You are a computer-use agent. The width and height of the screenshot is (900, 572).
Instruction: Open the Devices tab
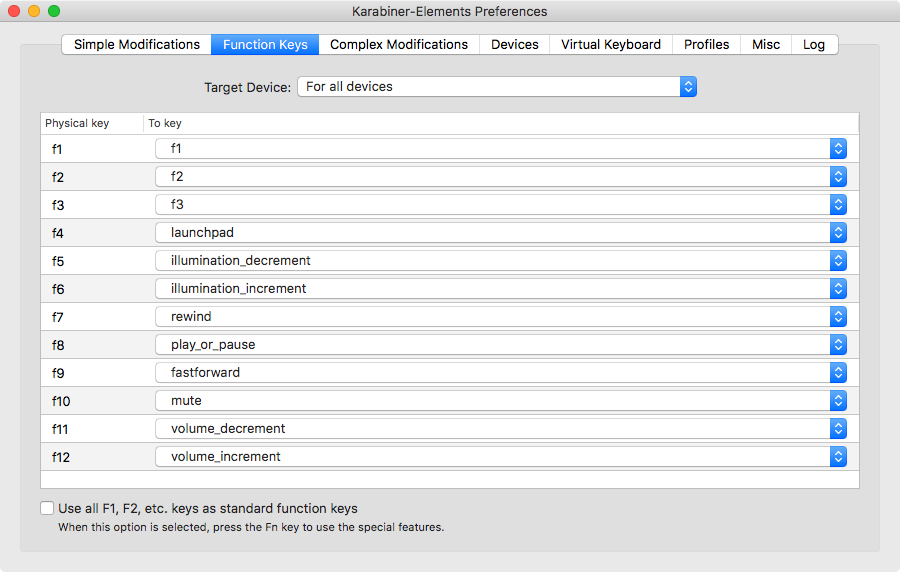click(515, 45)
